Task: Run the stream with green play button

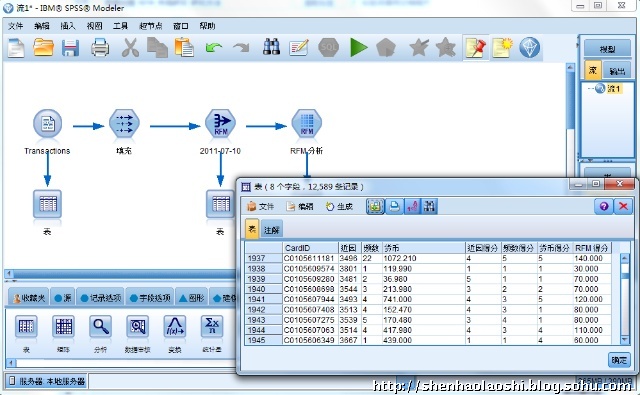Action: pyautogui.click(x=358, y=48)
